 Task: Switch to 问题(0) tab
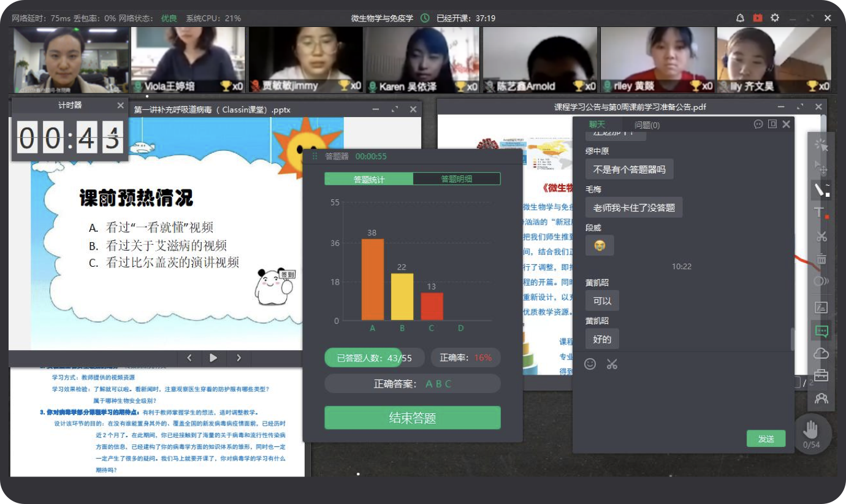click(647, 125)
